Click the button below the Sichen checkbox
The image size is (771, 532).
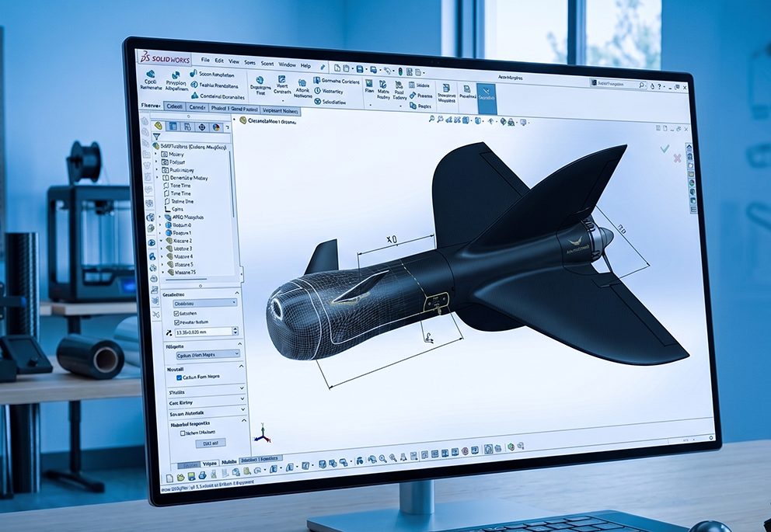pos(211,443)
